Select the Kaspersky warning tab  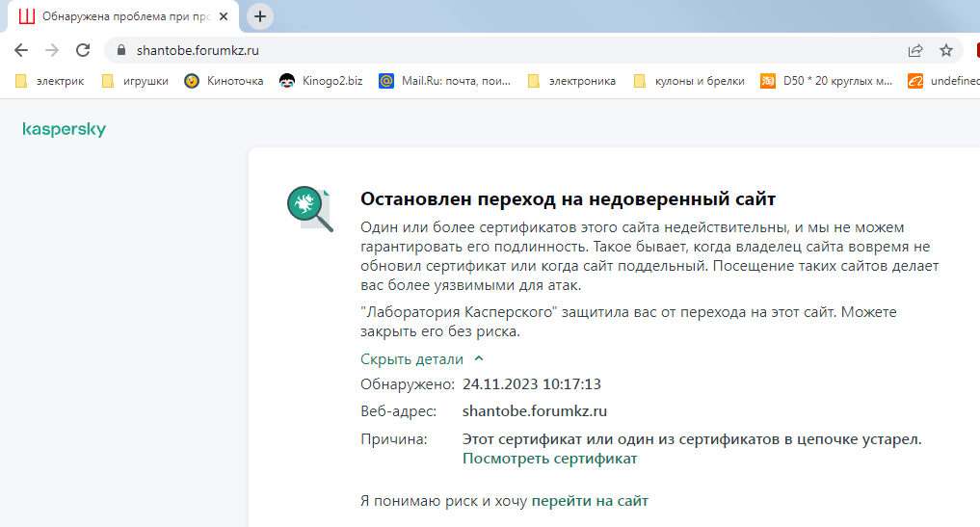pos(123,17)
